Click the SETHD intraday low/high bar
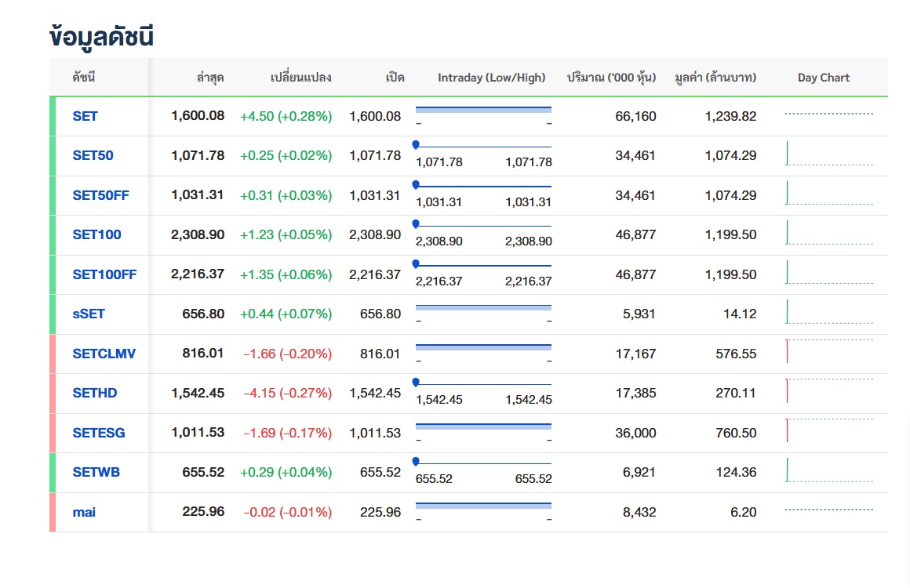This screenshot has height=588, width=910. 483,384
